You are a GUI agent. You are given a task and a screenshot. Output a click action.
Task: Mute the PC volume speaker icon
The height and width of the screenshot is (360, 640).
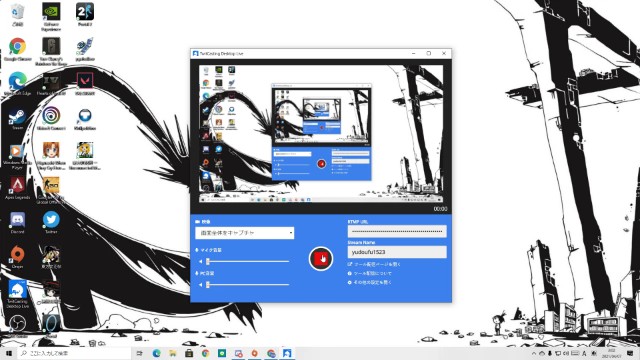pyautogui.click(x=200, y=284)
